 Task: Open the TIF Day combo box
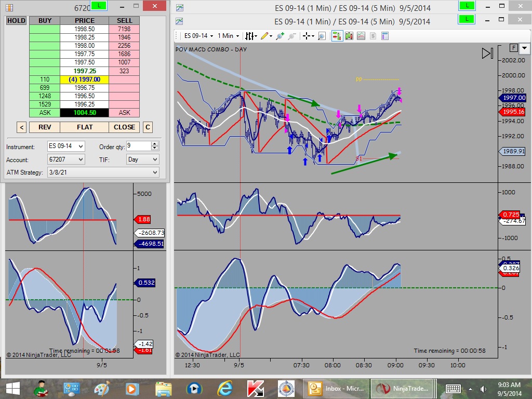pyautogui.click(x=142, y=159)
